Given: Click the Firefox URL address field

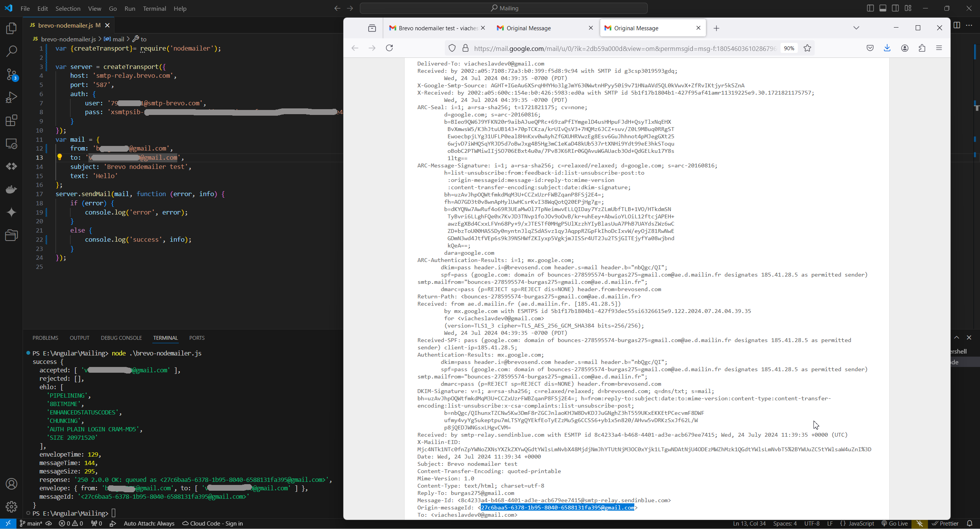Looking at the screenshot, I should point(624,48).
